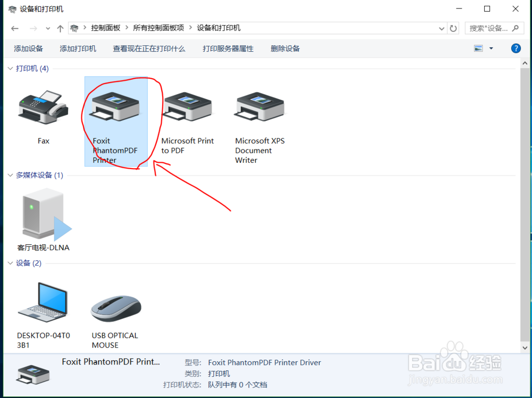This screenshot has width=532, height=398.
Task: Expand chevron before 控制面板 in address bar
Action: coord(85,28)
